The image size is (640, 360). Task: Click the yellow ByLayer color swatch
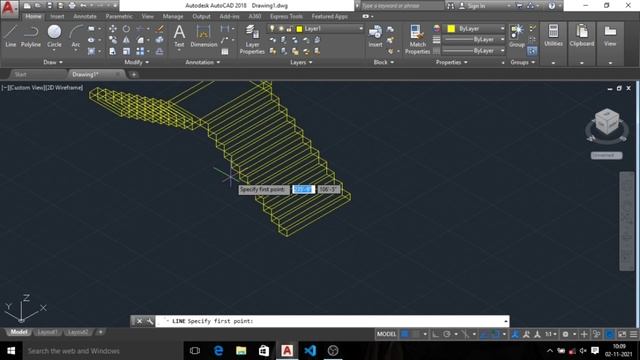[451, 29]
